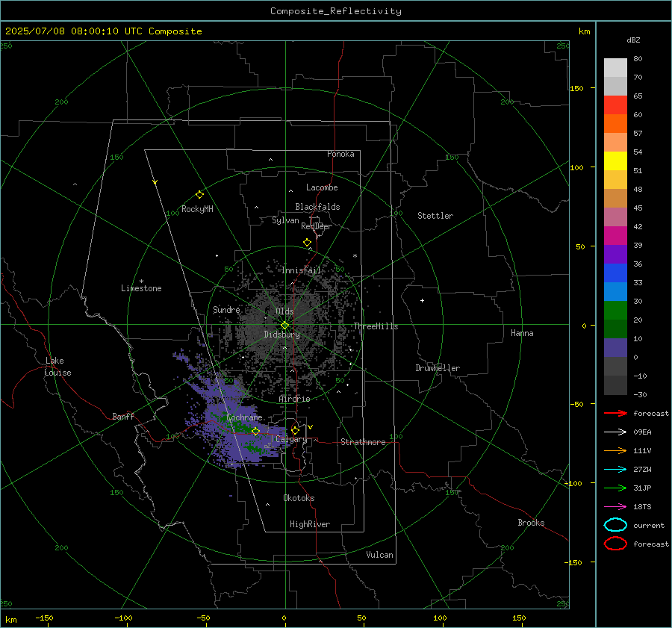Image resolution: width=672 pixels, height=628 pixels.
Task: Click the Drumheller label
Action: (x=438, y=368)
